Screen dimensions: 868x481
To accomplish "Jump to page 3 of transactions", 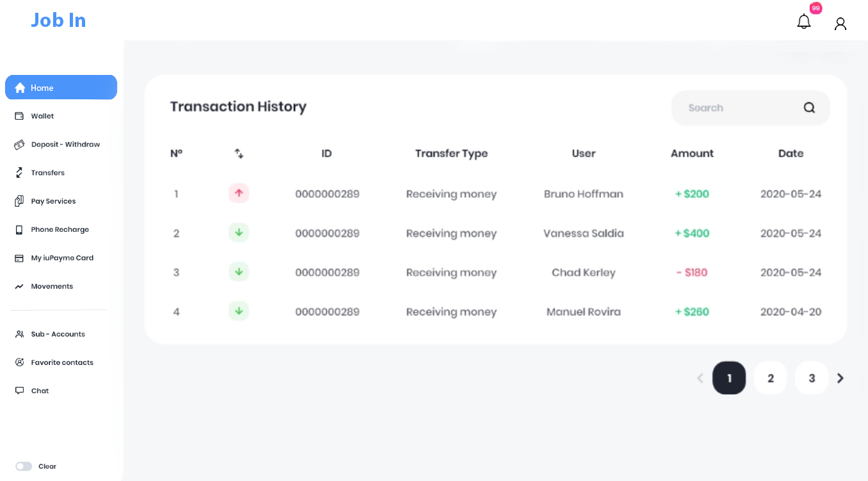I will (811, 378).
